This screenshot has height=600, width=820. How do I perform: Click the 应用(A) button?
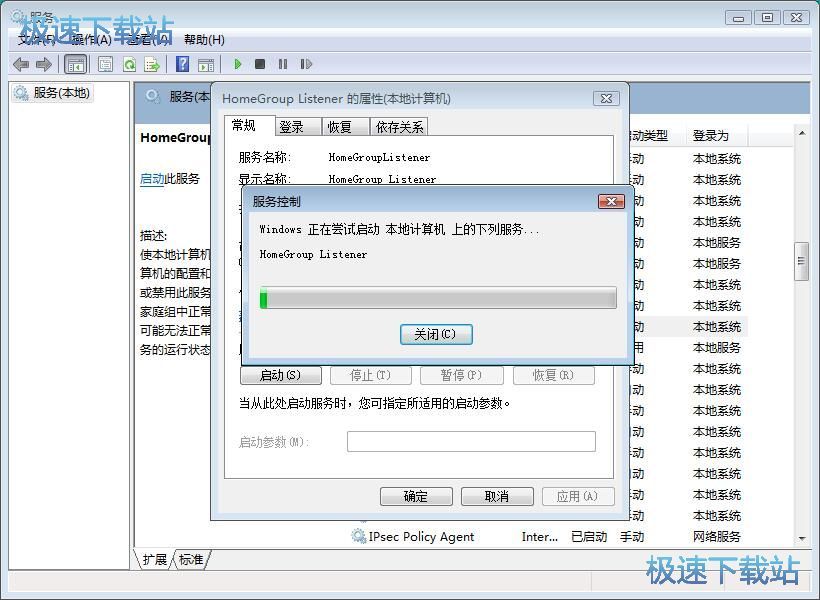pyautogui.click(x=578, y=496)
